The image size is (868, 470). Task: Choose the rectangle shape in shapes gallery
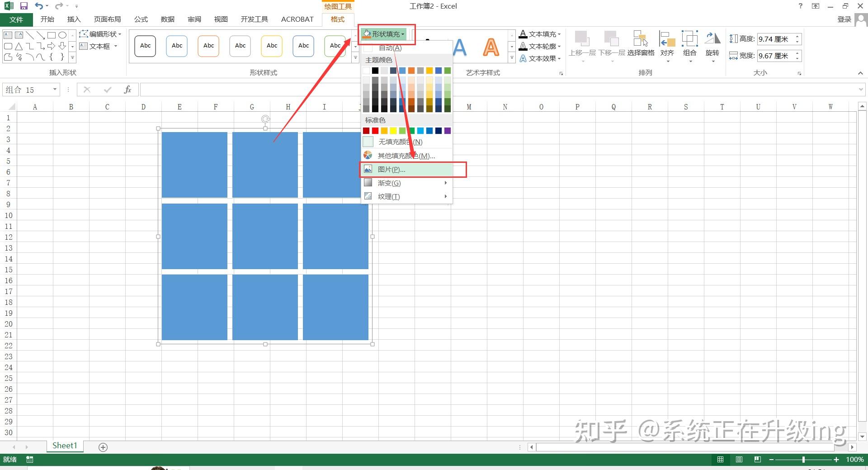pyautogui.click(x=51, y=35)
